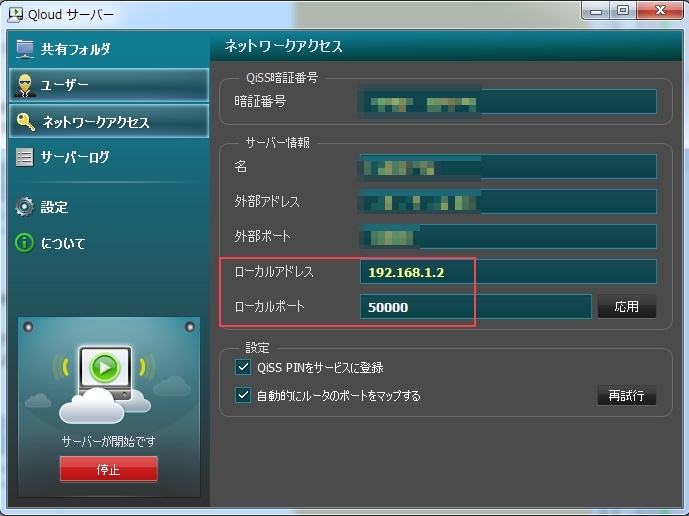This screenshot has height=516, width=689.
Task: Click the 暗証番号 PIN field
Action: (508, 102)
